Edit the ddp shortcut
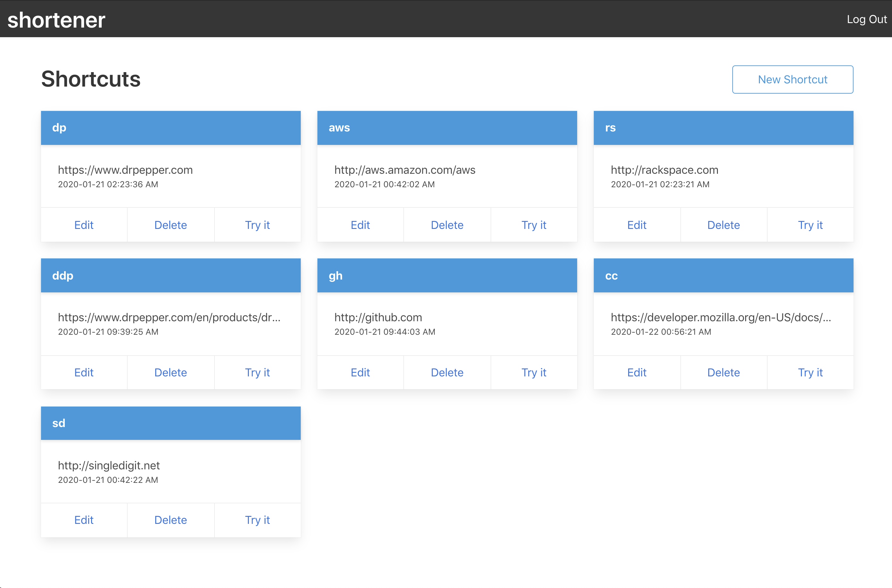Screen dimensions: 892x588 point(84,372)
